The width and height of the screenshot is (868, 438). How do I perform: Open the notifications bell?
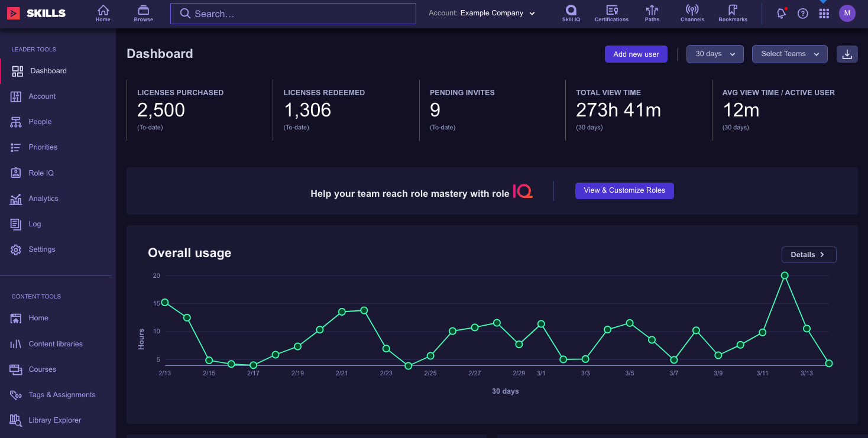coord(780,13)
